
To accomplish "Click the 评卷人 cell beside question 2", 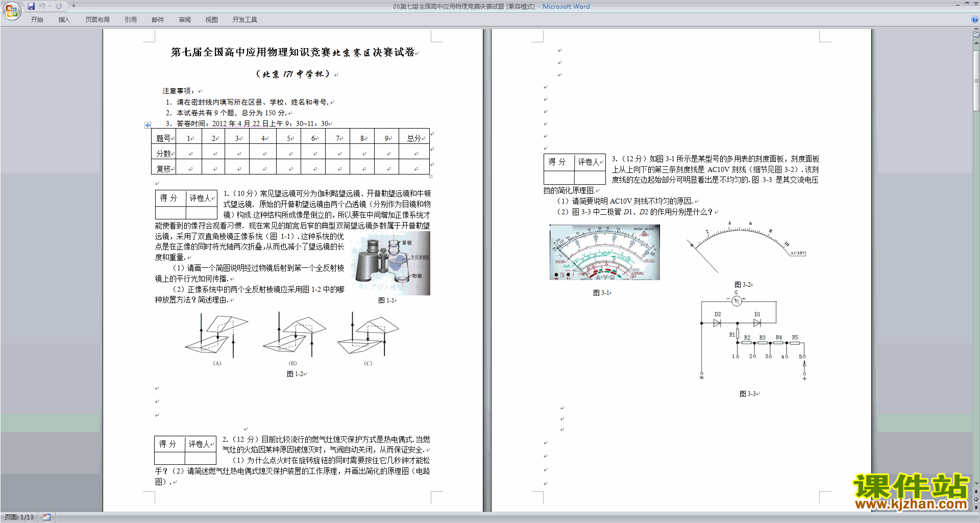I will [200, 444].
